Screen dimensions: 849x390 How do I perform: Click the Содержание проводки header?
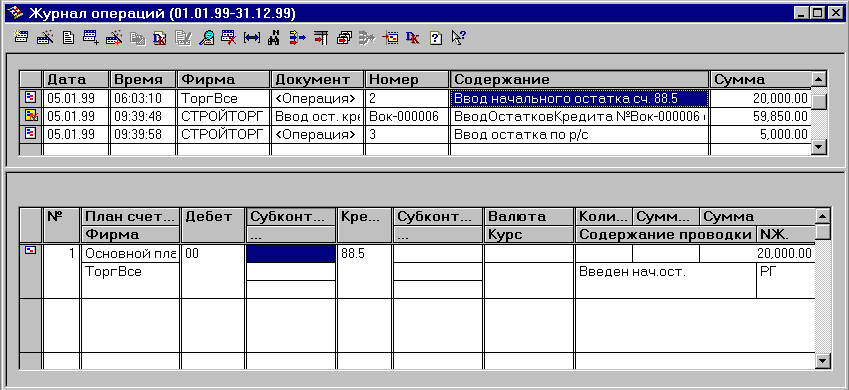click(x=666, y=235)
